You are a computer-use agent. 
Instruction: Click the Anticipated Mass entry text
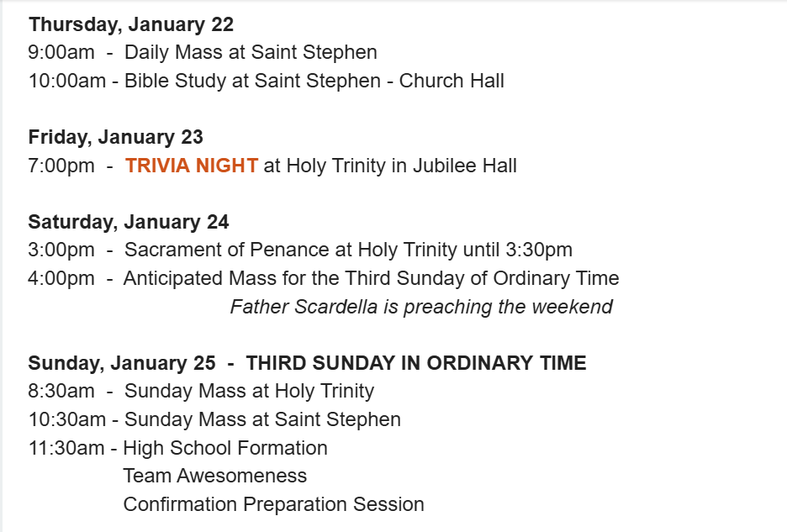coord(371,278)
